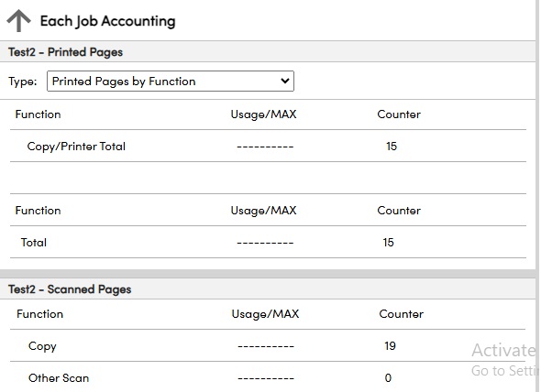Viewport: 541px width, 392px height.
Task: Click the Total counter value 15
Action: (x=388, y=243)
